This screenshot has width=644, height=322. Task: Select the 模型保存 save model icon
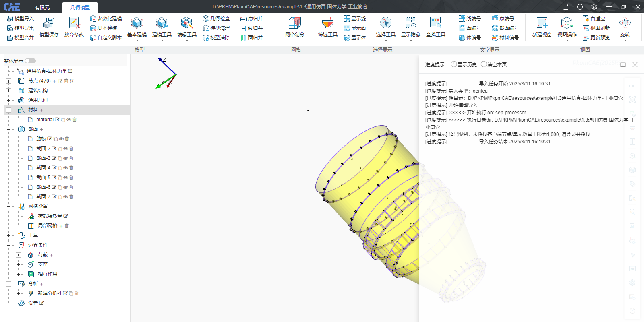[x=49, y=23]
